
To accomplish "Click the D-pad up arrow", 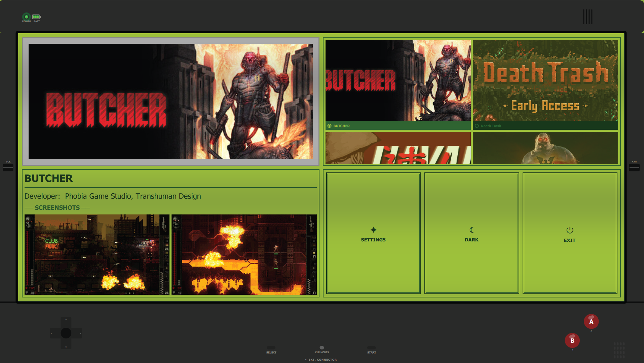I will click(66, 320).
